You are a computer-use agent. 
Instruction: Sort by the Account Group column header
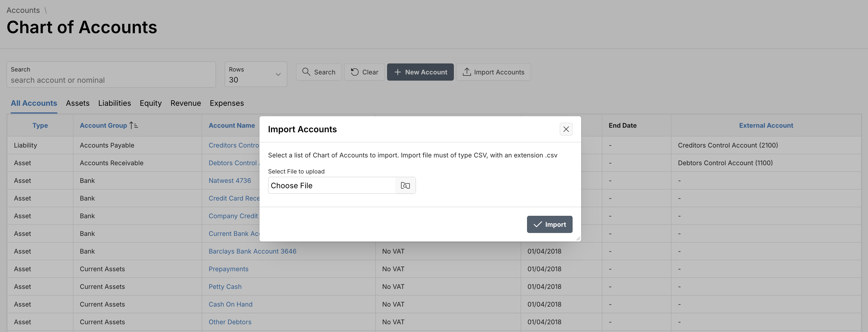103,126
